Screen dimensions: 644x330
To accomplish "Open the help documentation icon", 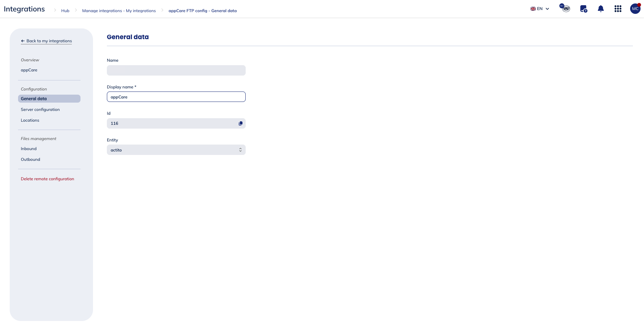I will (x=584, y=9).
